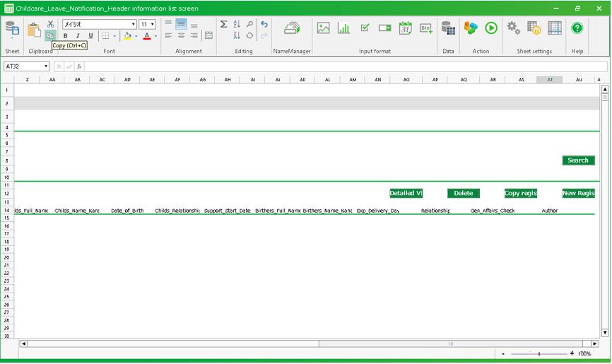Toggle underline formatting

pos(90,36)
